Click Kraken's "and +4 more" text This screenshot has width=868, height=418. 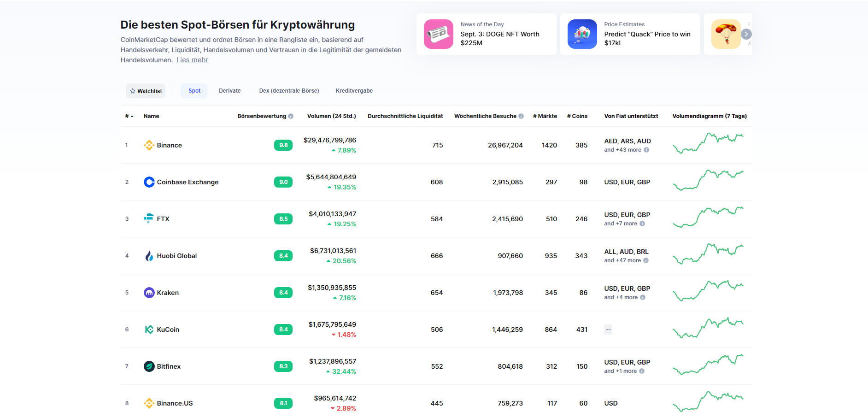click(621, 297)
